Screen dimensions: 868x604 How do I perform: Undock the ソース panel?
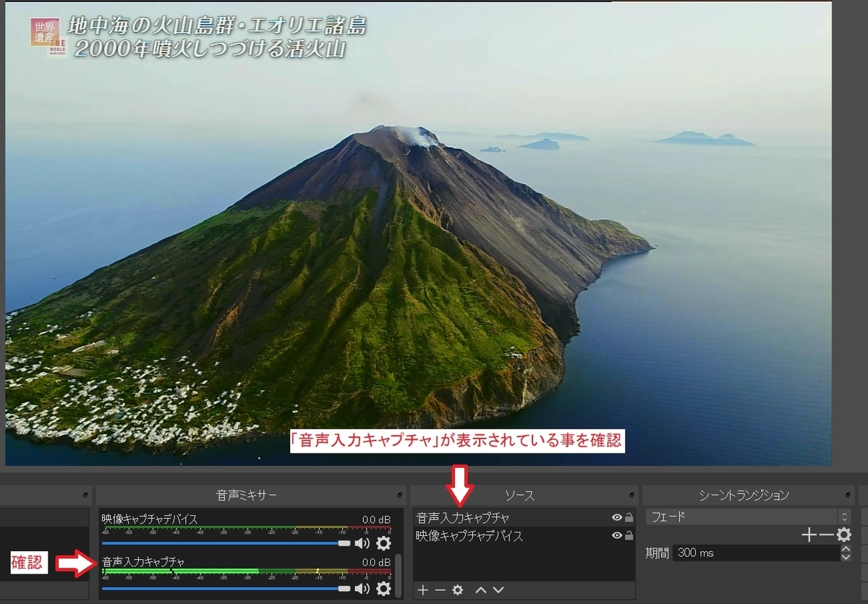pyautogui.click(x=631, y=495)
